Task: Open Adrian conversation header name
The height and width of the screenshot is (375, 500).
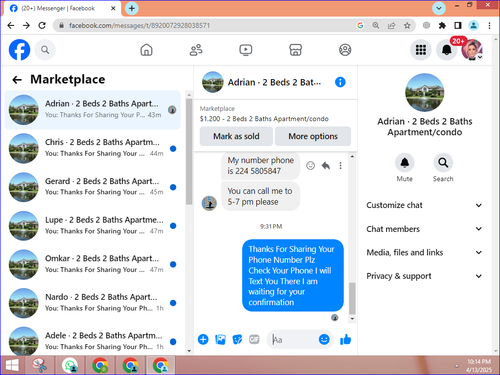Action: tap(274, 82)
